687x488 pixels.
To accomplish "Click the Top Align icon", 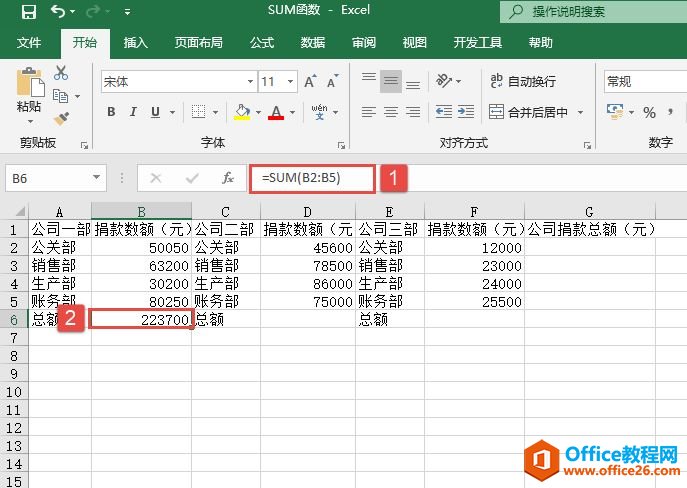I will [x=368, y=80].
